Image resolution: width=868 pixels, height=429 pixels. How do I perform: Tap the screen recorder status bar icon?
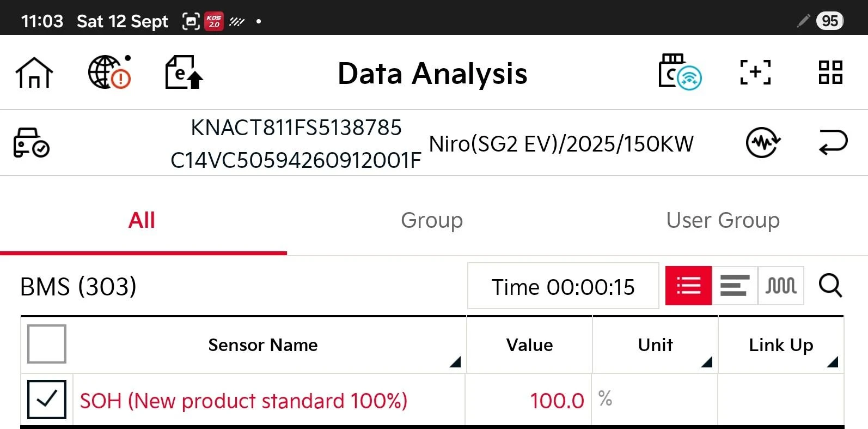191,22
